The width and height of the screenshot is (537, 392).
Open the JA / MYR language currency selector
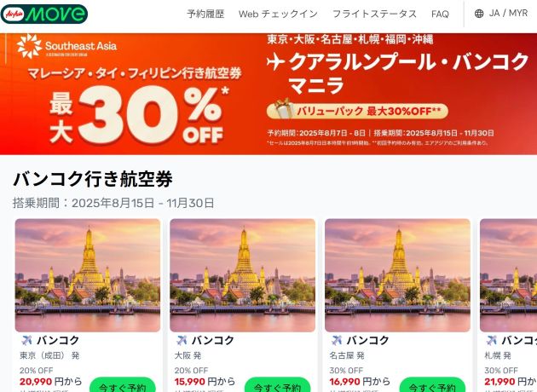pyautogui.click(x=501, y=14)
